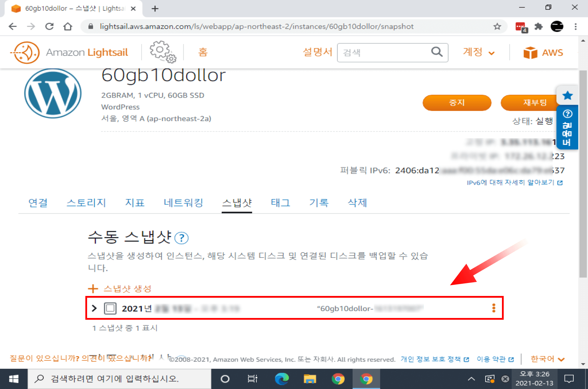This screenshot has height=389, width=588.
Task: Go to the browser home page
Action: (68, 26)
